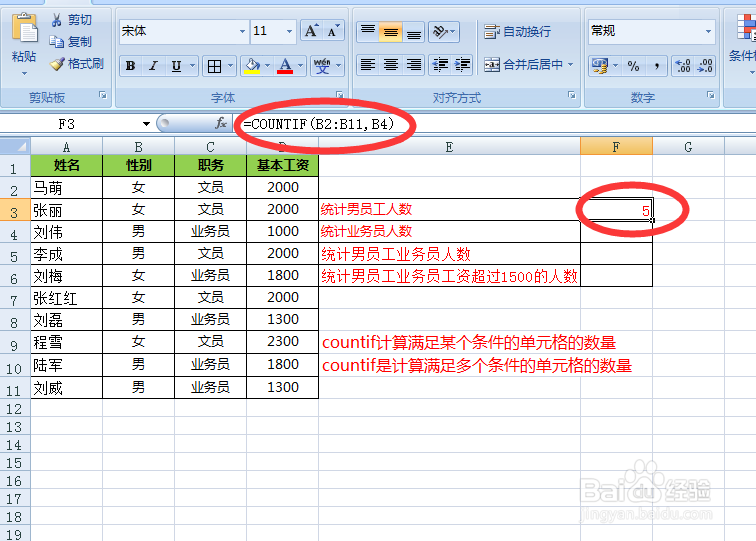Select column G header
This screenshot has height=541, width=756.
click(x=688, y=147)
